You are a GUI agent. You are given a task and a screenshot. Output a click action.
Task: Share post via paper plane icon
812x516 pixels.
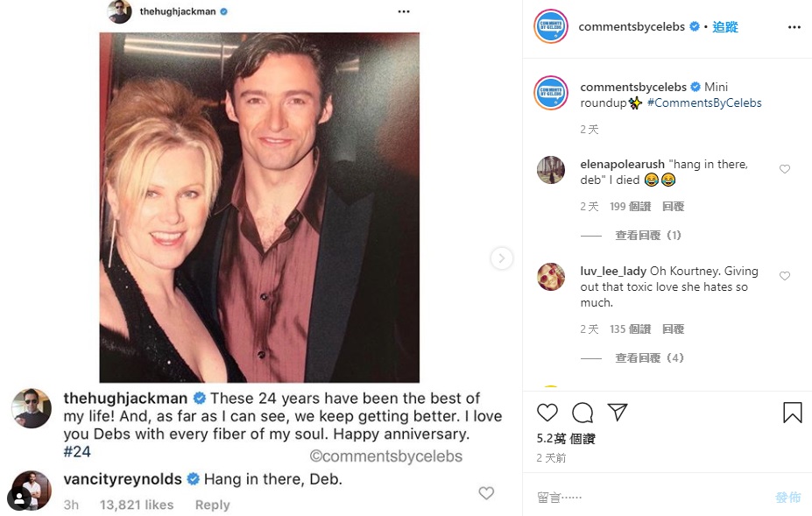pyautogui.click(x=618, y=413)
